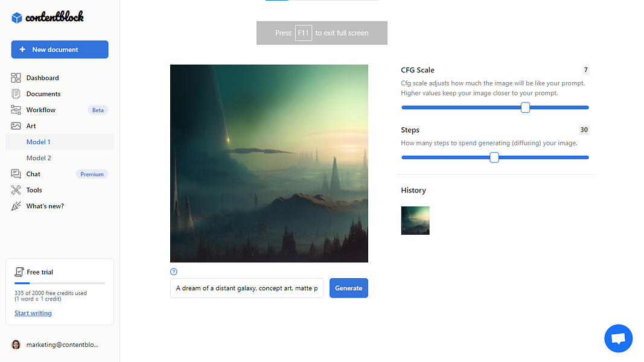
Task: Click the Workflow diagram icon
Action: pyautogui.click(x=16, y=110)
